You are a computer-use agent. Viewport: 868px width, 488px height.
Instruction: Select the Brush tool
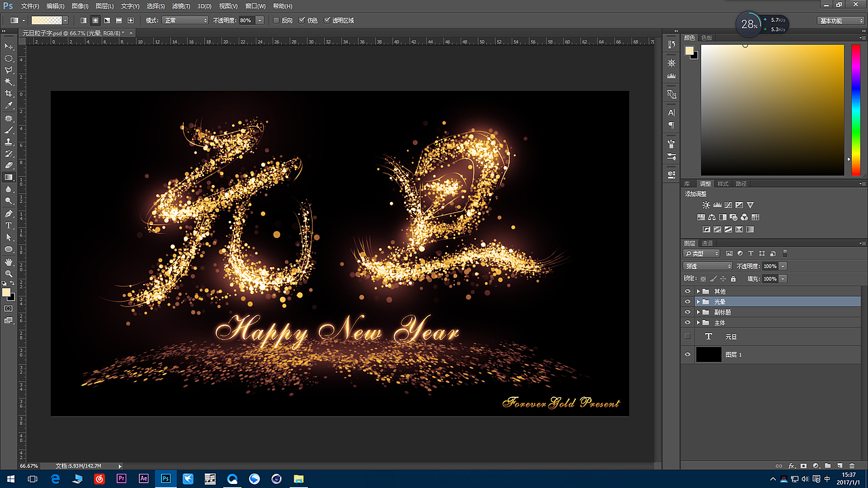pos(9,129)
